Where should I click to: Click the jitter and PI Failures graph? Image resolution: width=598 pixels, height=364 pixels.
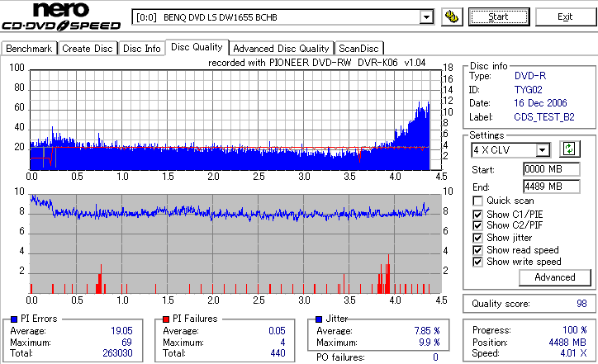tap(235, 244)
